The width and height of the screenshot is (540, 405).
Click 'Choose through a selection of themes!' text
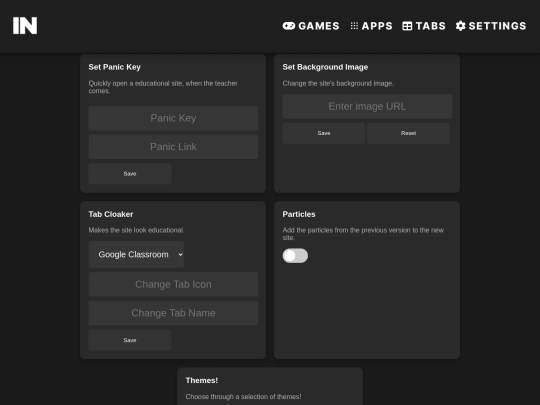pos(243,396)
